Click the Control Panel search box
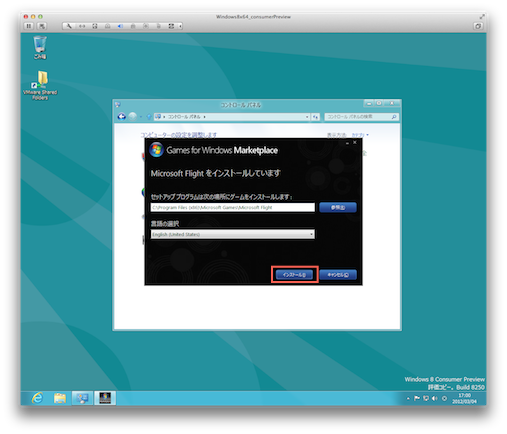 point(361,117)
